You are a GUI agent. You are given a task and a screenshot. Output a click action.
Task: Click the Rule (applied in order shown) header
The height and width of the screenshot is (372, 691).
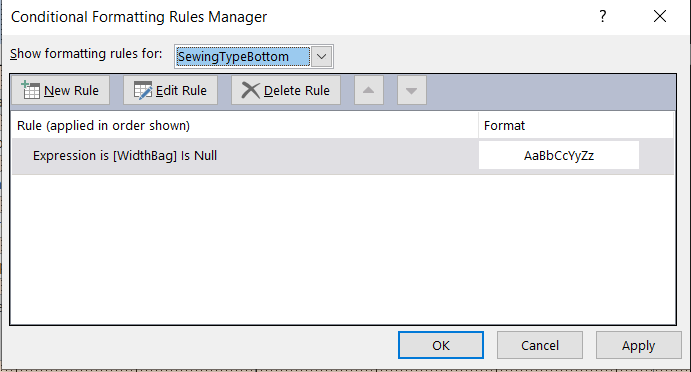tap(103, 126)
